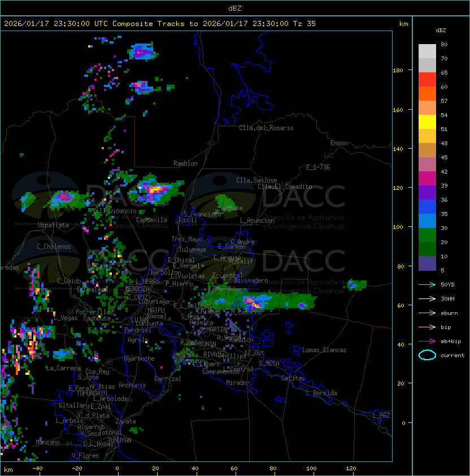The height and width of the screenshot is (476, 470).
Task: Click the 'Catitas' map label
Action: [x=293, y=378]
